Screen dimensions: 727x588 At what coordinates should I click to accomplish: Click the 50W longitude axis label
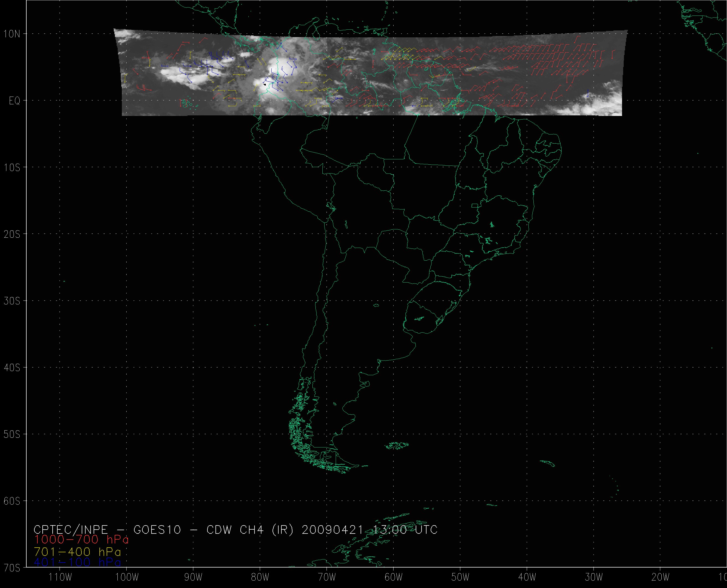coord(460,577)
